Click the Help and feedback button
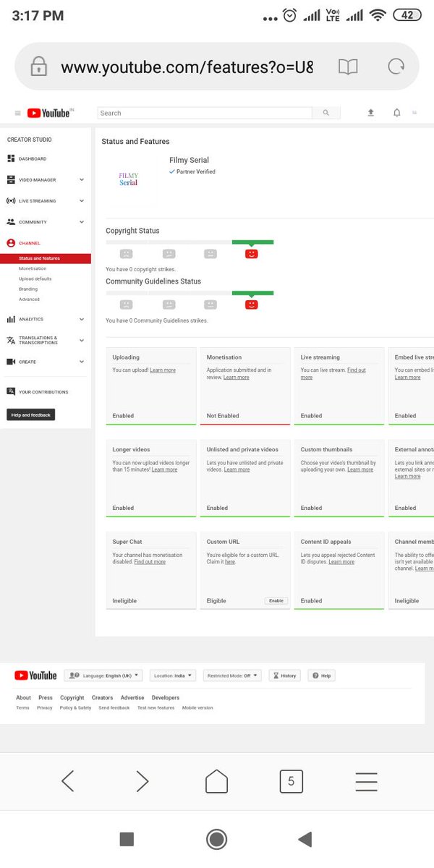Screen dimensions: 434x868 click(31, 415)
